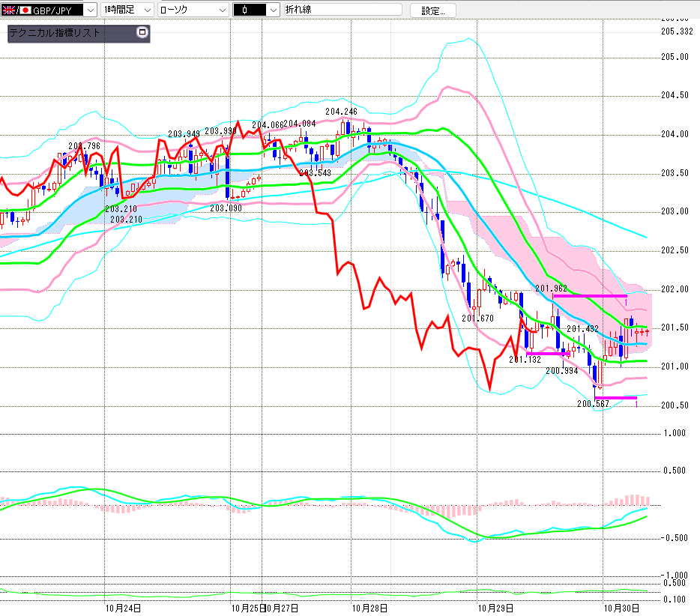This screenshot has height=616, width=700.
Task: Click the 203.543 price label on chart
Action: [x=316, y=173]
